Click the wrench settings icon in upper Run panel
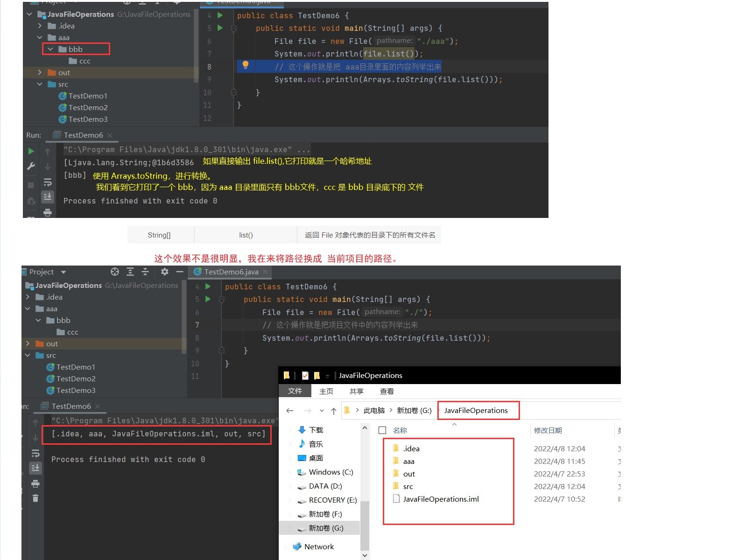This screenshot has height=560, width=738. [31, 166]
